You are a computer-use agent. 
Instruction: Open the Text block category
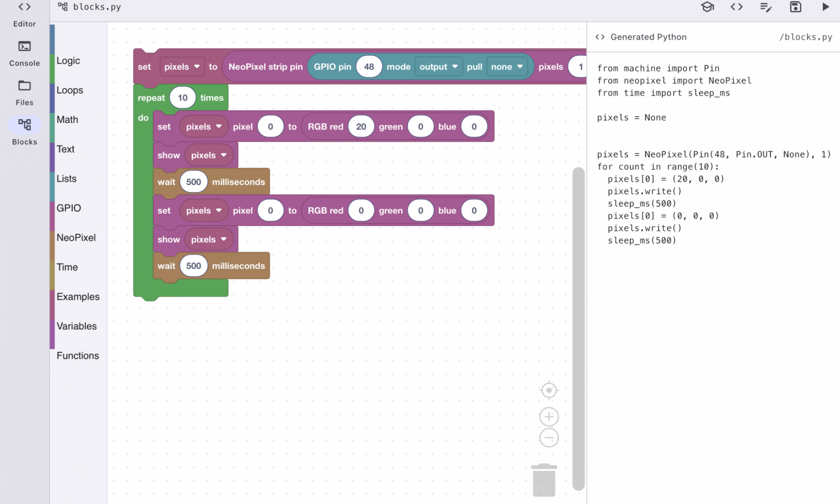[x=66, y=149]
